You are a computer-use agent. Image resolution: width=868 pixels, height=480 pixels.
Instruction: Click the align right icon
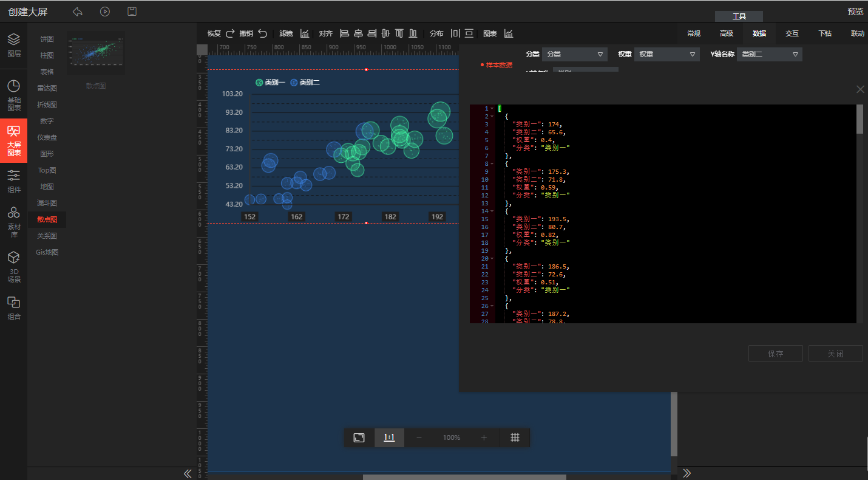(372, 33)
